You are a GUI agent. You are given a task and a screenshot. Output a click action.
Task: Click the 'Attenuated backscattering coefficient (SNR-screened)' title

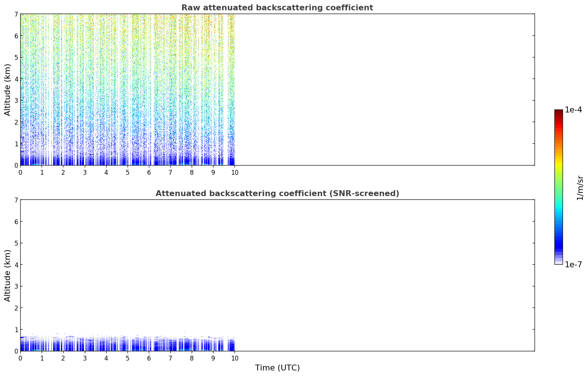click(277, 194)
